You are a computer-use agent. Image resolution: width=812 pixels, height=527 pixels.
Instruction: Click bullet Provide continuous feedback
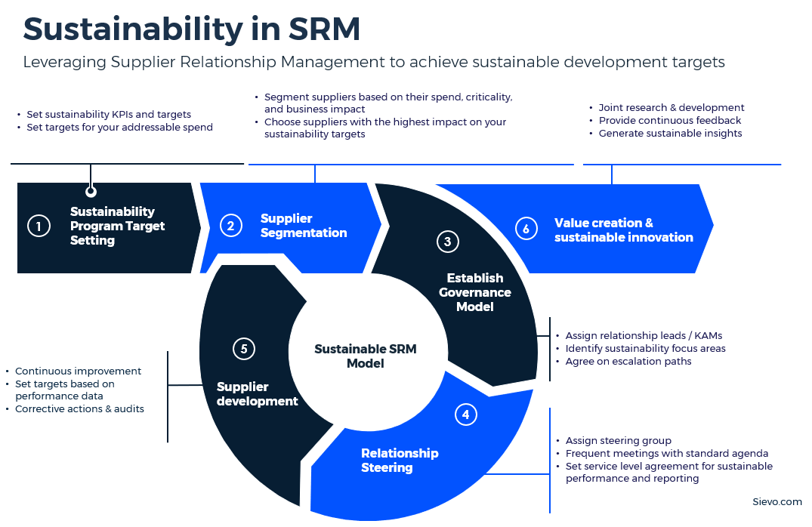(x=669, y=121)
